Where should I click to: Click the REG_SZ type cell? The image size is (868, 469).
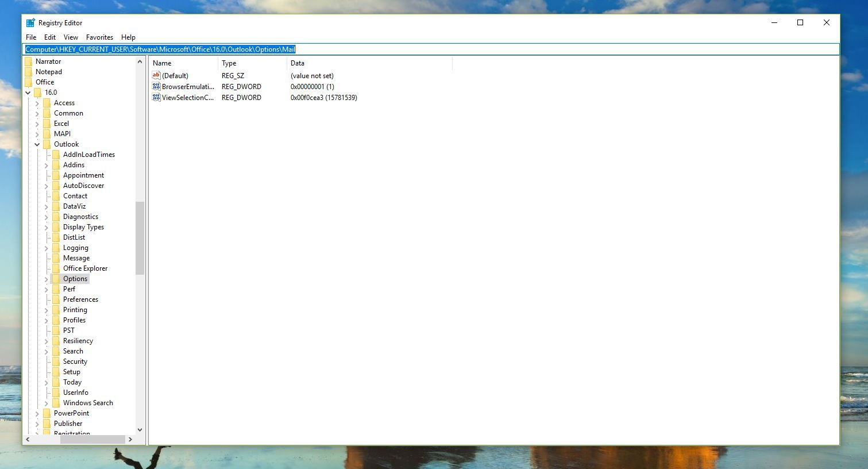coord(233,76)
